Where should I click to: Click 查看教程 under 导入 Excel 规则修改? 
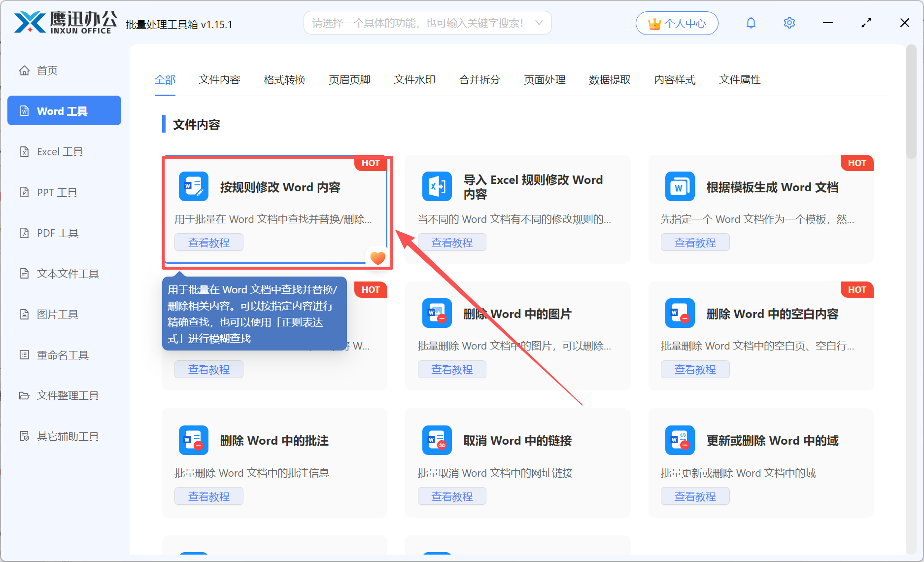pyautogui.click(x=452, y=243)
